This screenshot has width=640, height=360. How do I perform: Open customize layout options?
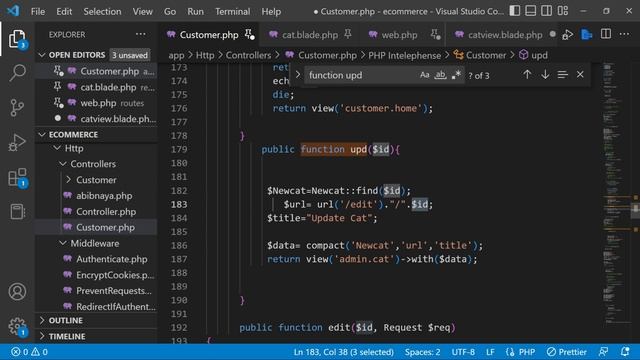pyautogui.click(x=563, y=11)
